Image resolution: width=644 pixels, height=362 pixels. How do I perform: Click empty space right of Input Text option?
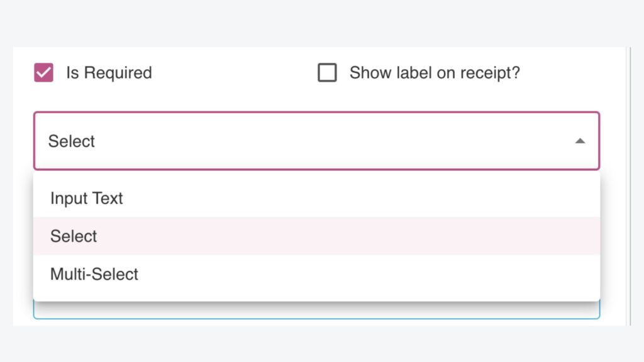377,199
